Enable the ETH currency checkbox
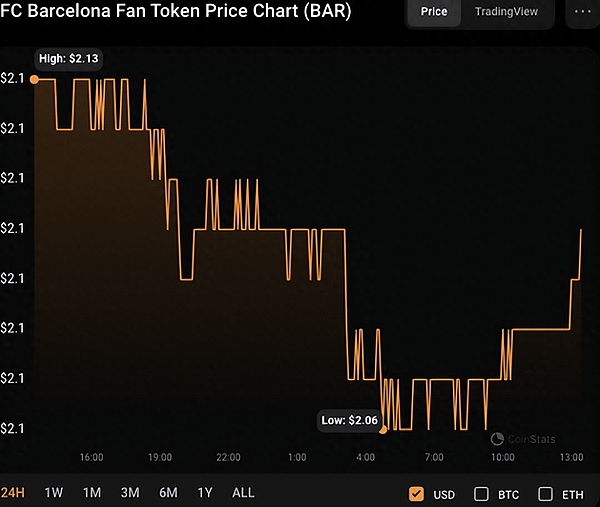 pyautogui.click(x=546, y=494)
